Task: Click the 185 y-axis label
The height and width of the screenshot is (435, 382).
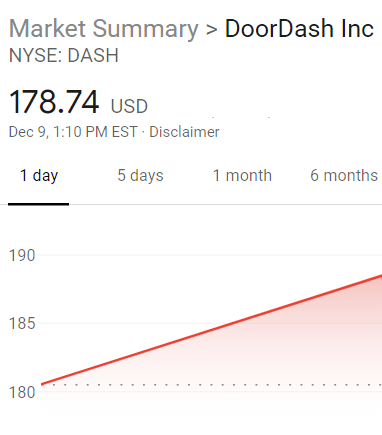Action: point(22,324)
